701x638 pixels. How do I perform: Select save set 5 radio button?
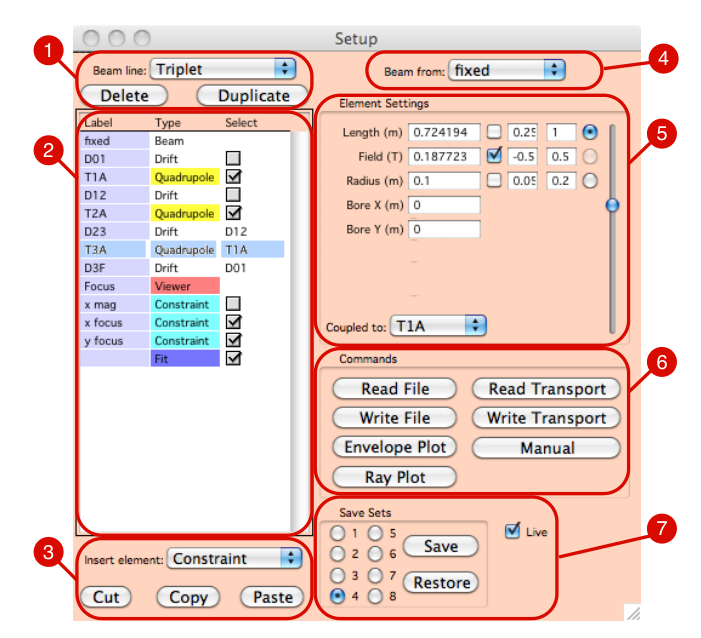[375, 533]
